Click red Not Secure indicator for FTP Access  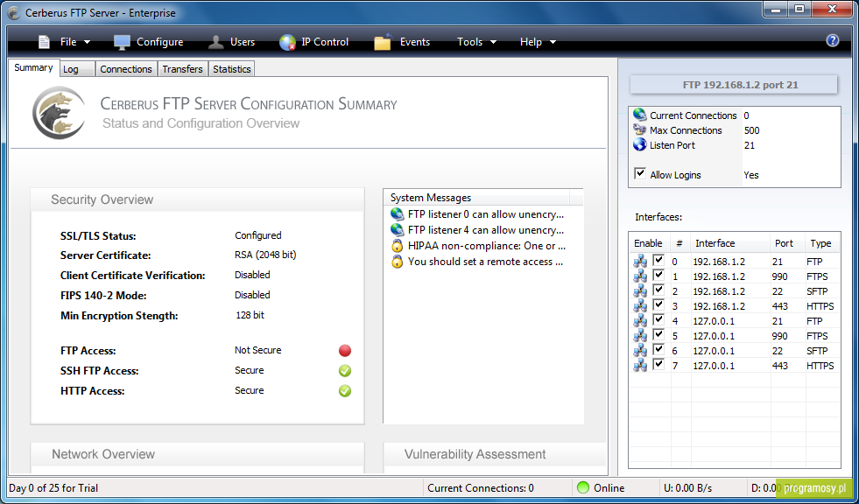click(345, 351)
